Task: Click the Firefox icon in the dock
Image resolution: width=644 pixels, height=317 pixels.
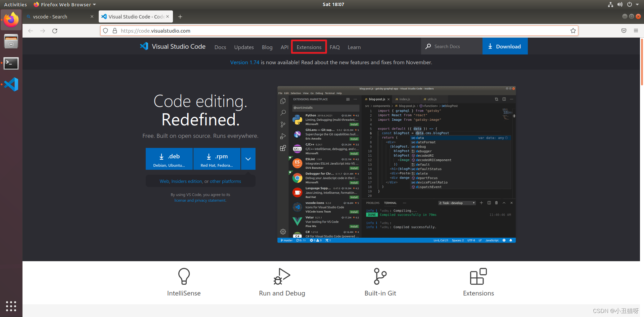Action: click(11, 20)
